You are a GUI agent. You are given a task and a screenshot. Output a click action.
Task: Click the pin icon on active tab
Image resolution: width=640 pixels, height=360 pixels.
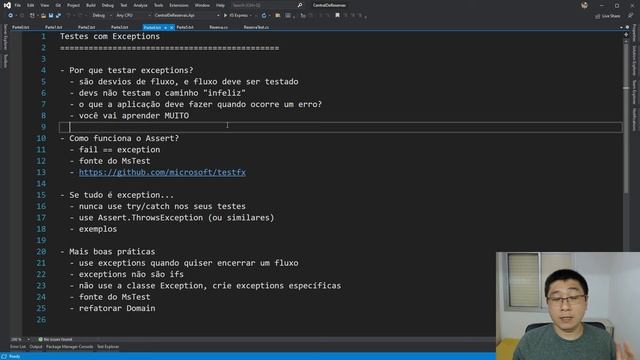(165, 27)
